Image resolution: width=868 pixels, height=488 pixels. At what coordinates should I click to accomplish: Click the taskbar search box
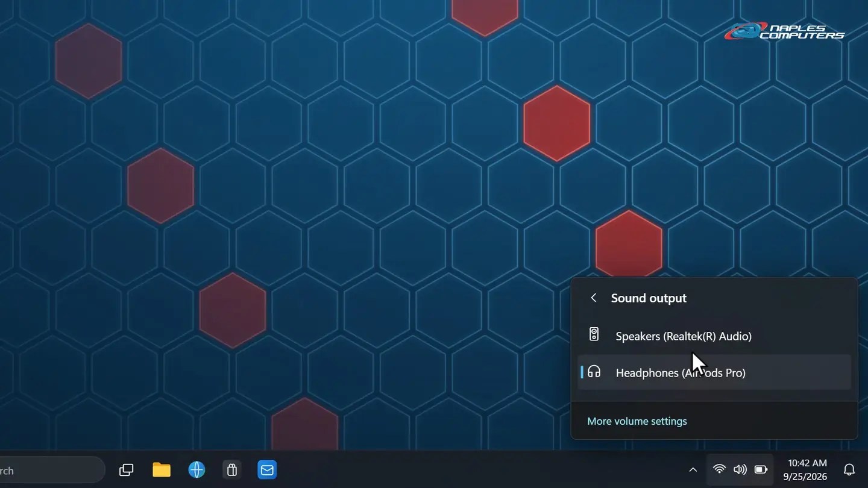[x=51, y=471]
